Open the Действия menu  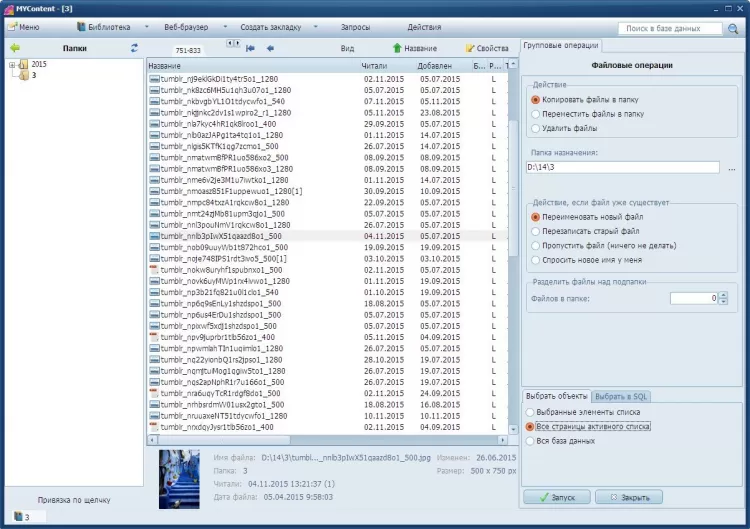[x=424, y=27]
